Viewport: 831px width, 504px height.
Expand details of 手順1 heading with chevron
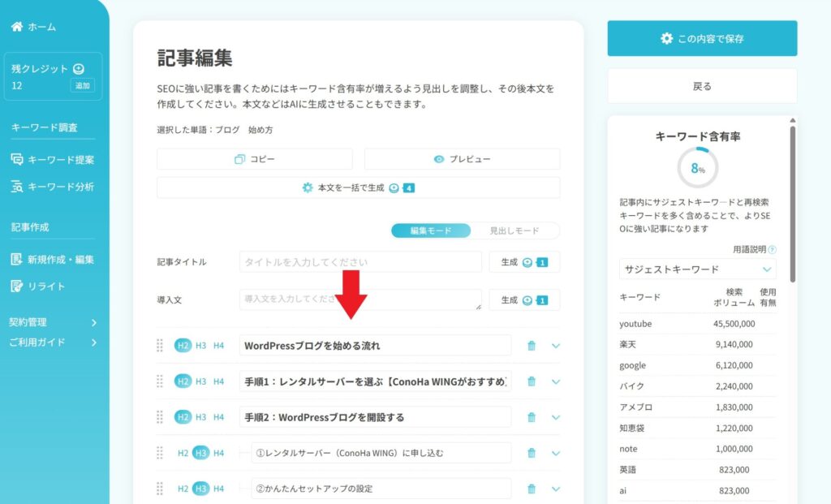(556, 381)
